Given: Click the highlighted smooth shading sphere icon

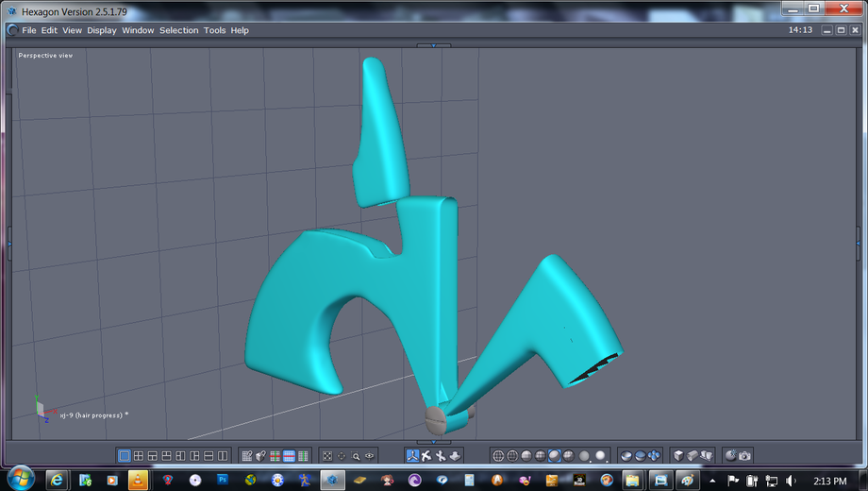Looking at the screenshot, I should click(554, 455).
